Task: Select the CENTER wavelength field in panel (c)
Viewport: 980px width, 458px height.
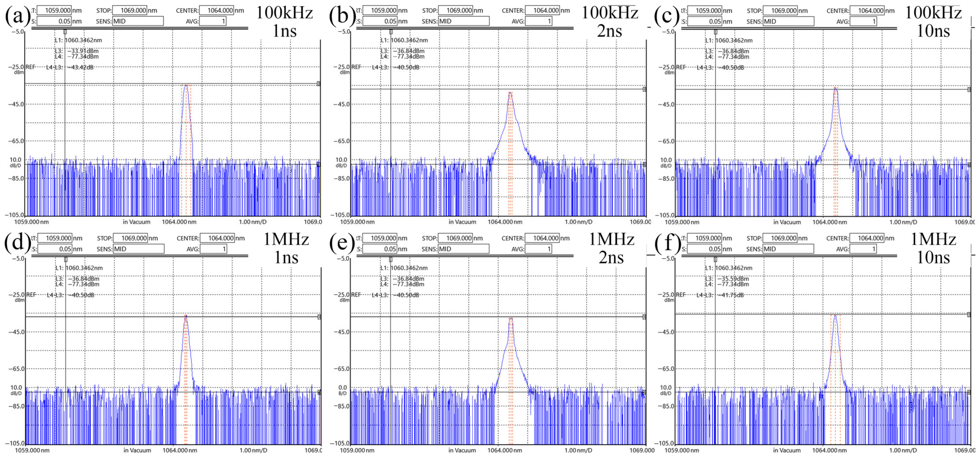Action: [867, 10]
